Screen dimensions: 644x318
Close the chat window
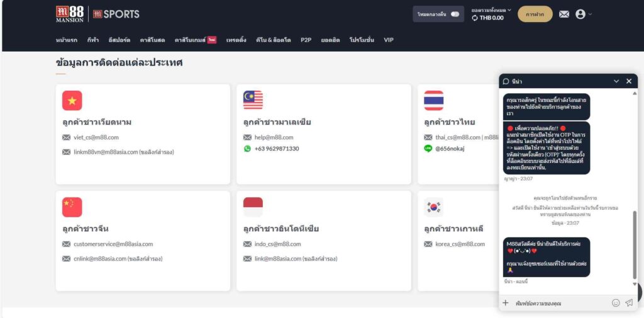click(x=629, y=81)
